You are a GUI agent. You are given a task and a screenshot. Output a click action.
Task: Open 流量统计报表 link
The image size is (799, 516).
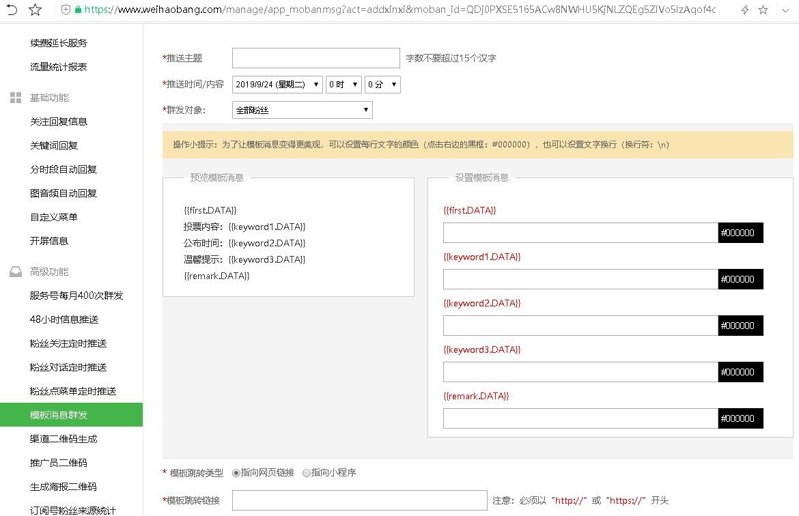point(58,67)
